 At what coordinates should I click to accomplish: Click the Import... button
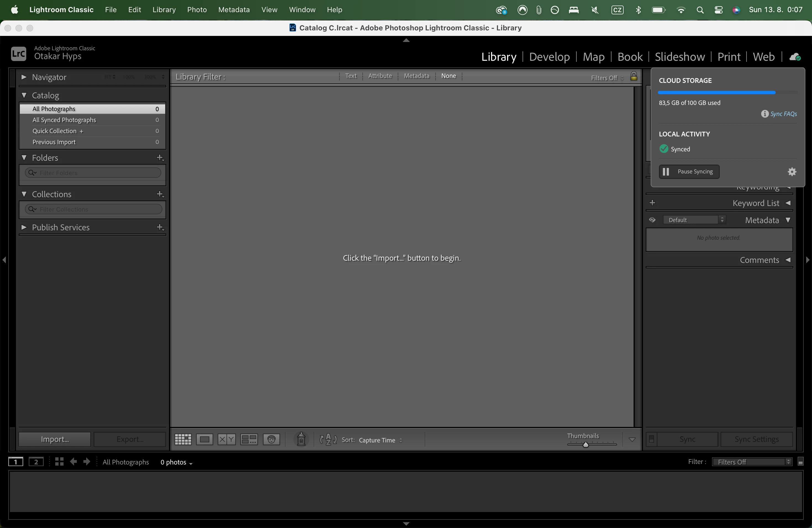coord(55,439)
